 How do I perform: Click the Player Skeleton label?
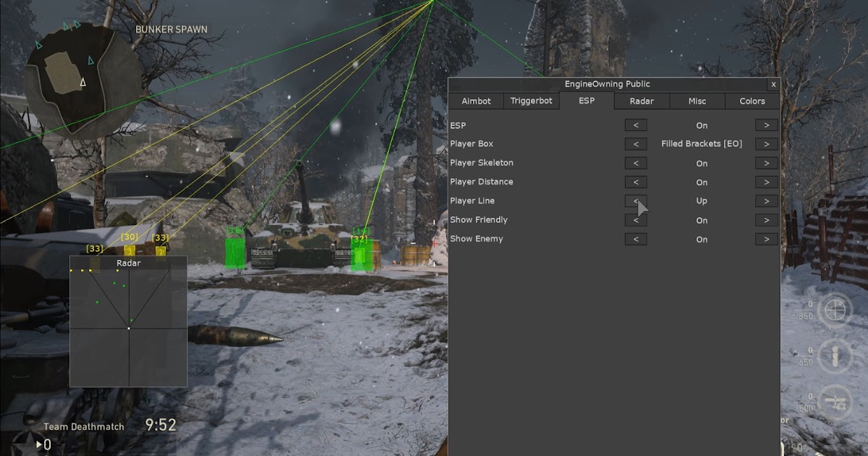pyautogui.click(x=482, y=163)
